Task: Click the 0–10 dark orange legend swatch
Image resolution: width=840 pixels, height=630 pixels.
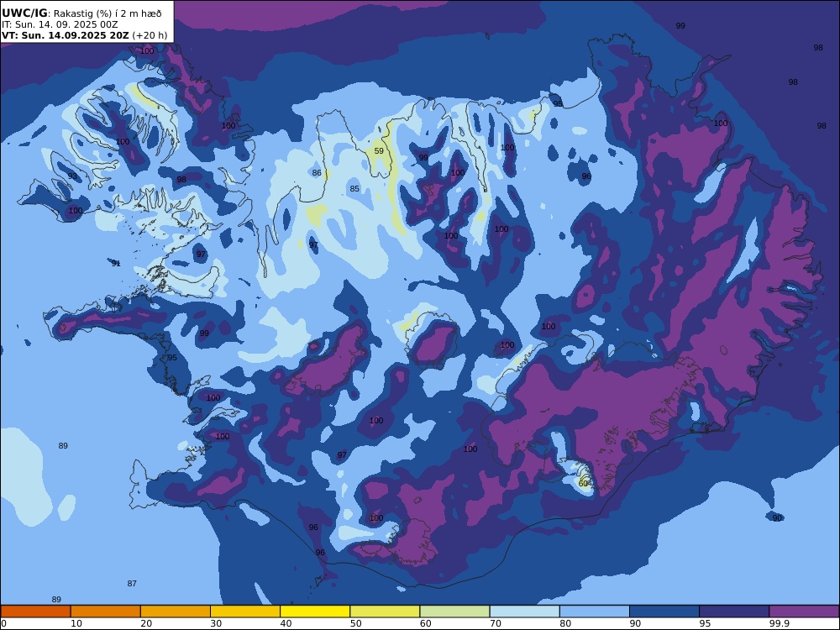Action: pos(35,612)
